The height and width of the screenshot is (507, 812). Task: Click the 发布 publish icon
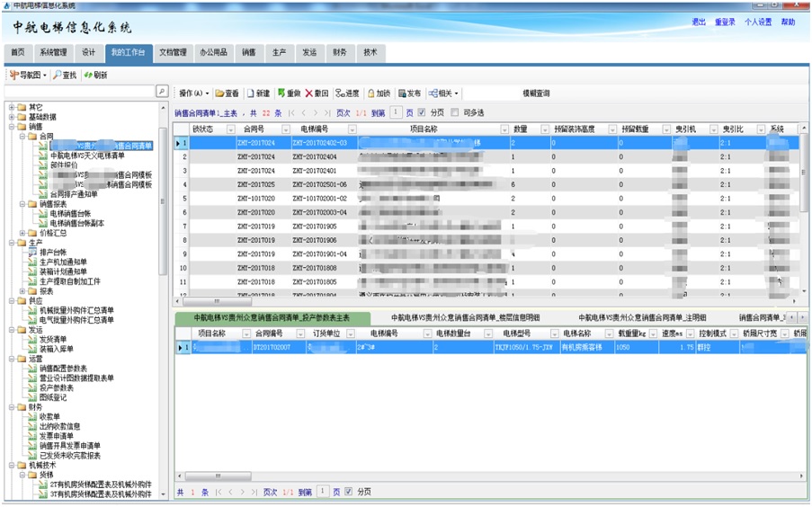[x=409, y=93]
